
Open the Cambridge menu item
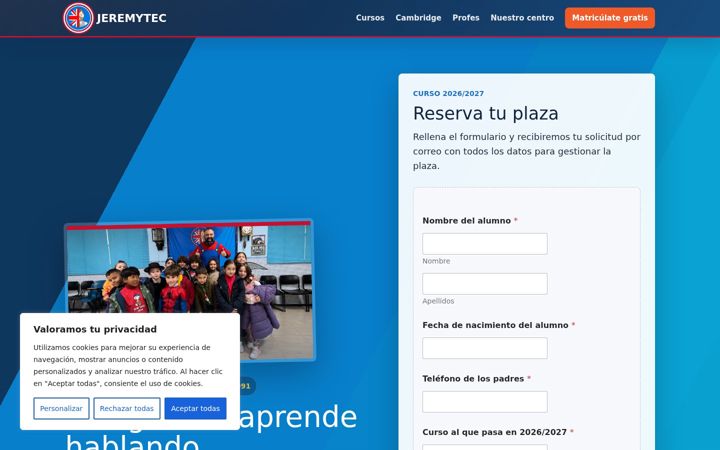click(418, 18)
